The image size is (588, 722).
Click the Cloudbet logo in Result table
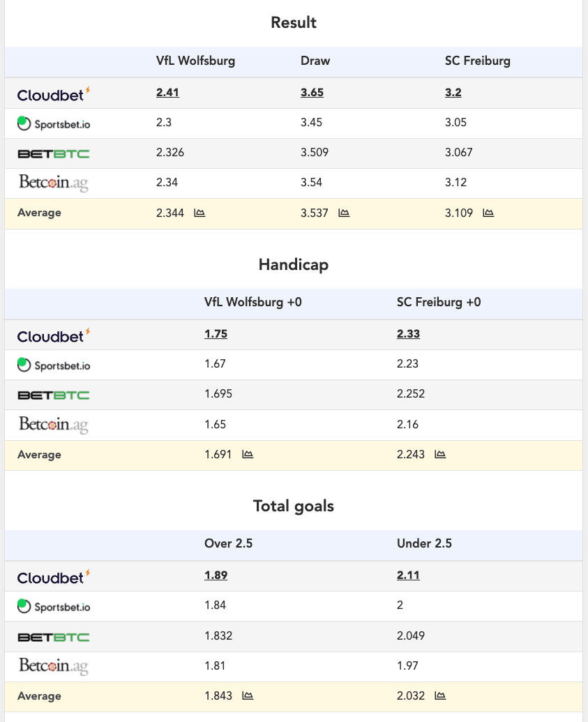[54, 93]
